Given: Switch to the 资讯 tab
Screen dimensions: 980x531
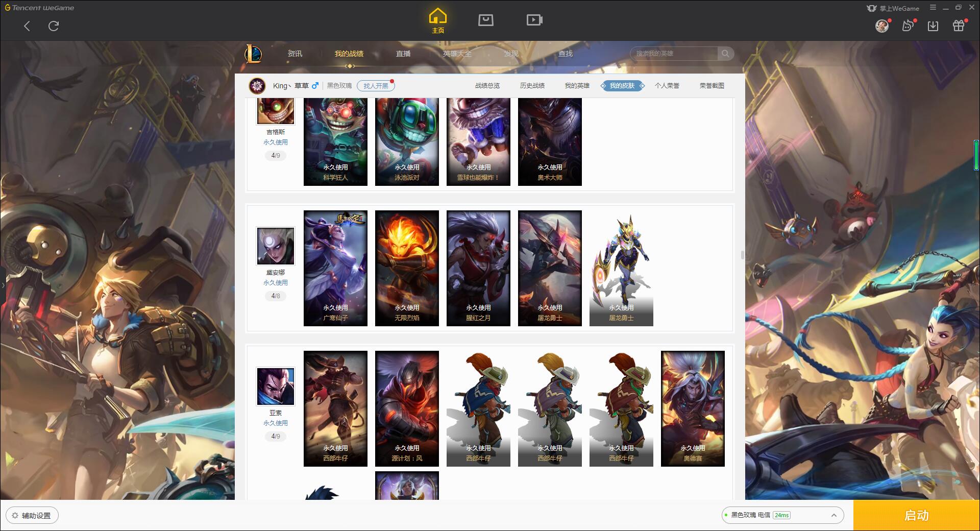Looking at the screenshot, I should click(295, 54).
